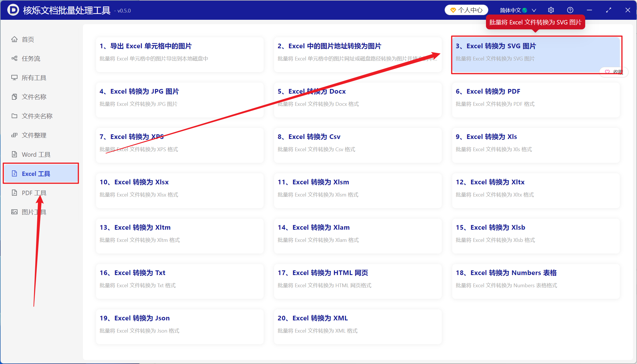Click the v0.5.0 version label
637x364 pixels.
click(123, 11)
